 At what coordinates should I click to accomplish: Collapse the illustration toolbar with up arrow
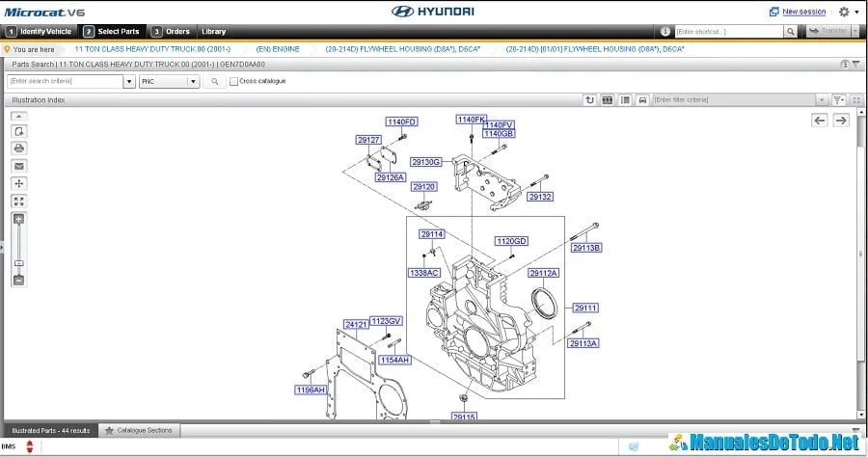[x=19, y=117]
